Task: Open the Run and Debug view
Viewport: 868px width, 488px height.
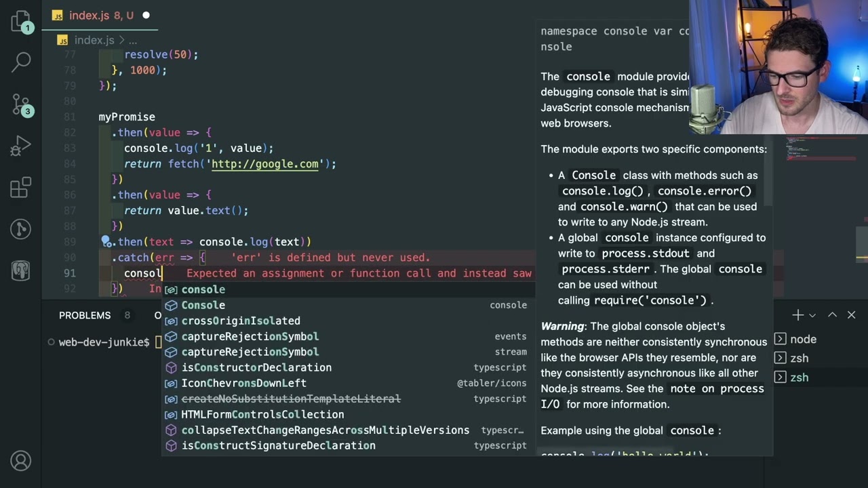Action: [x=20, y=146]
